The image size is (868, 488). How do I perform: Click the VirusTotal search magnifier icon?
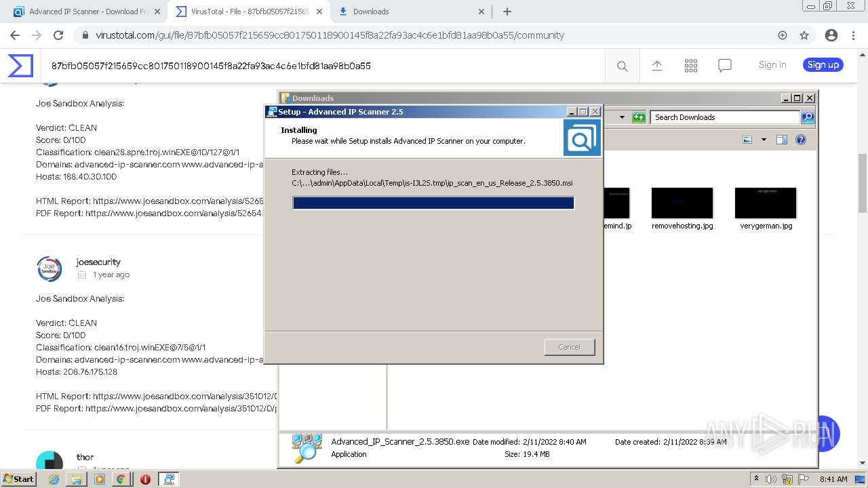click(x=622, y=66)
